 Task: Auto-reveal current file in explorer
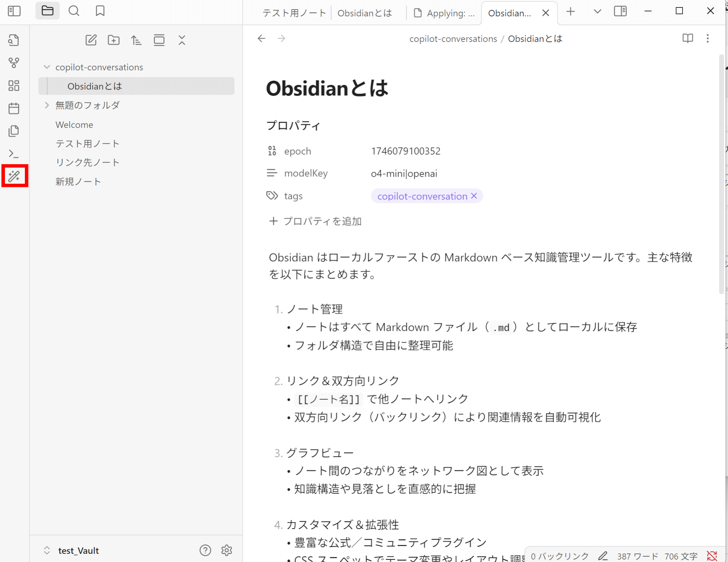(x=159, y=40)
